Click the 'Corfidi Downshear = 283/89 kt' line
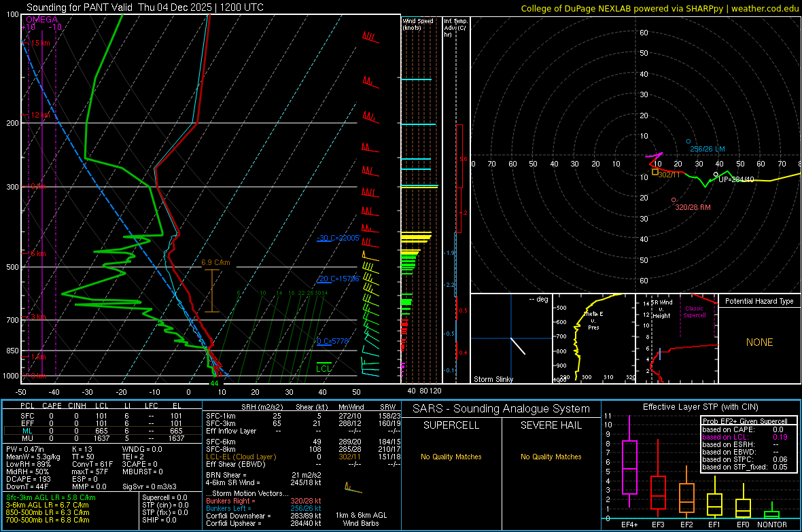The width and height of the screenshot is (802, 532). pyautogui.click(x=264, y=516)
